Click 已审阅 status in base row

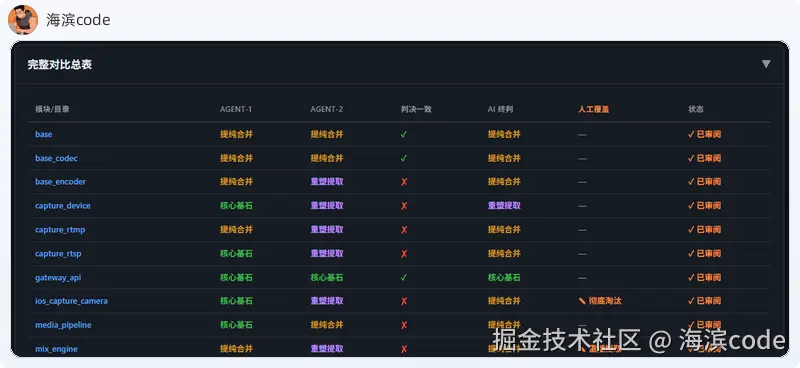coord(704,134)
